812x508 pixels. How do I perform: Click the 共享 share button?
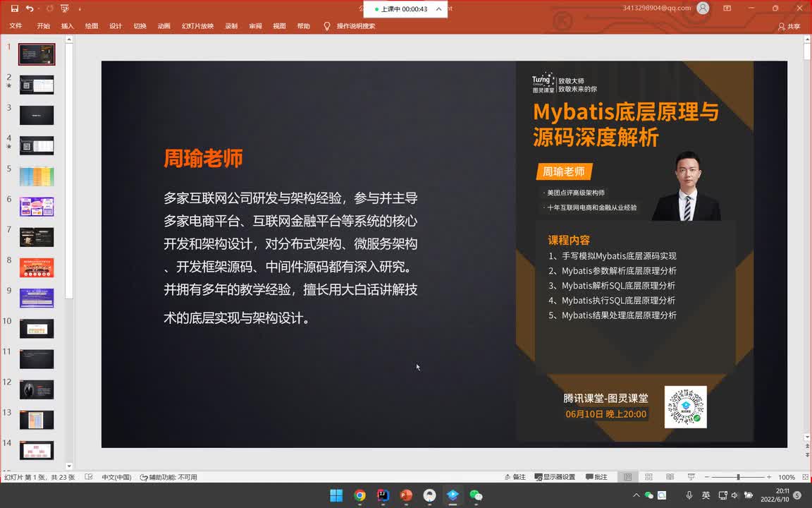tap(789, 26)
